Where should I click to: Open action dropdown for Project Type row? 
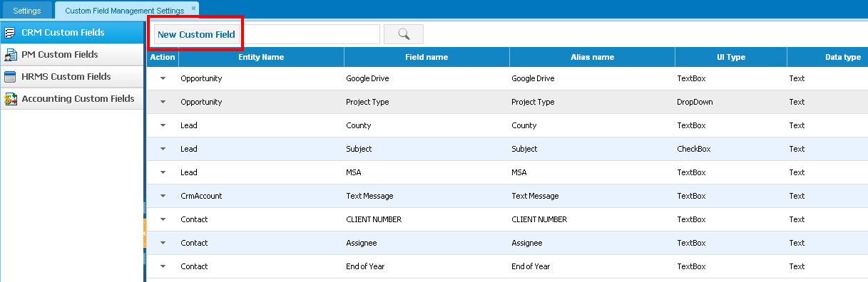[x=163, y=102]
